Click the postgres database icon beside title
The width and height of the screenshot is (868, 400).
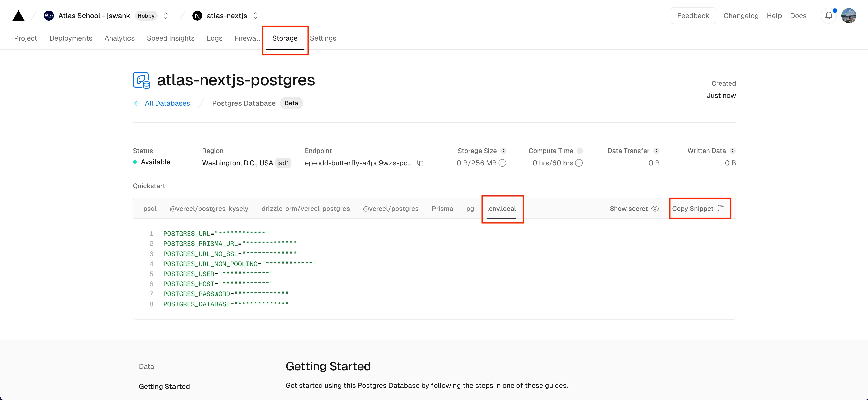pos(141,80)
